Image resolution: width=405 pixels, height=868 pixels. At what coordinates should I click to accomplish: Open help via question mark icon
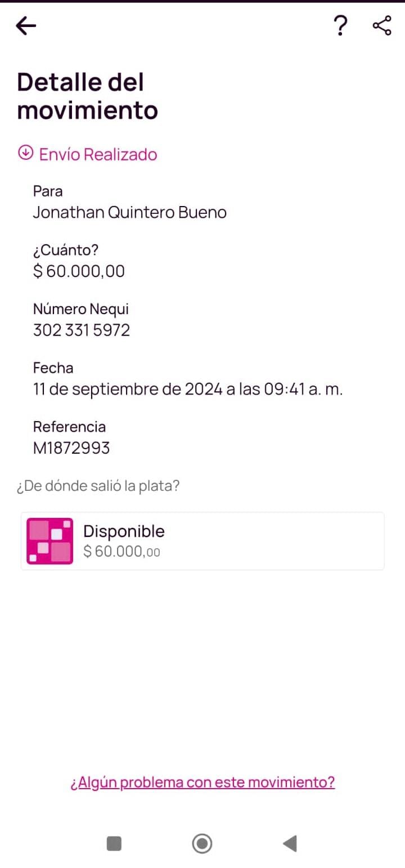[x=340, y=25]
